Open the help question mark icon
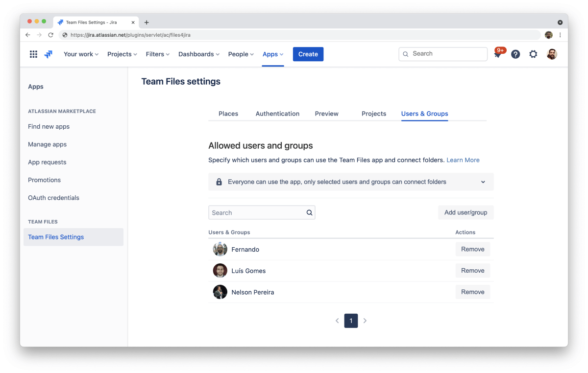 pyautogui.click(x=515, y=54)
